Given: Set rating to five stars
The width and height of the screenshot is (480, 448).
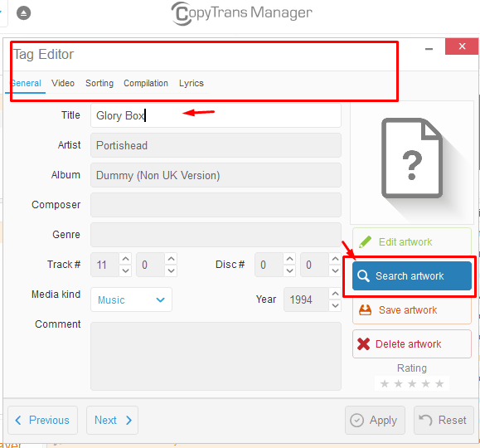Looking at the screenshot, I should 439,383.
